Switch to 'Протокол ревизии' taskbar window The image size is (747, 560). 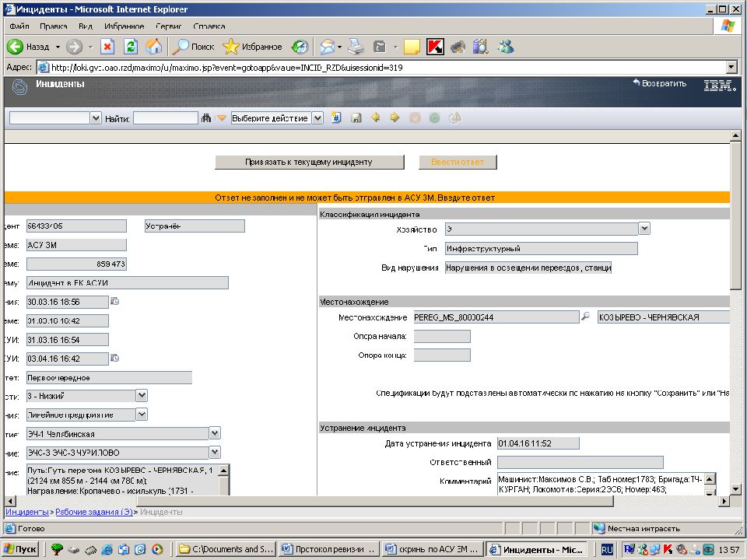pyautogui.click(x=330, y=549)
